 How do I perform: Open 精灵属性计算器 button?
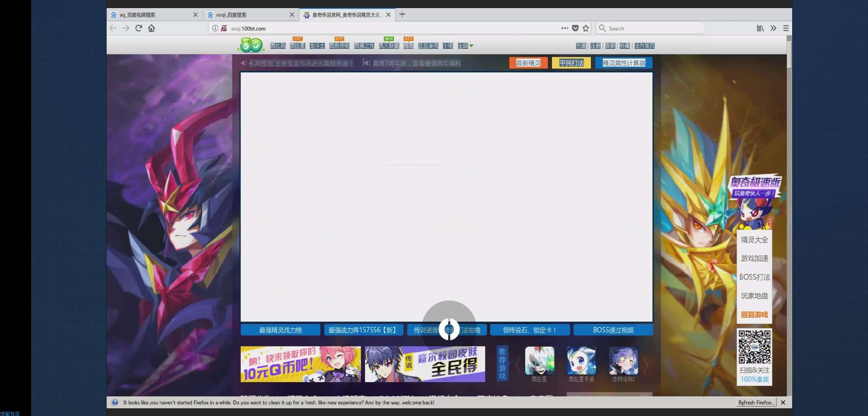pyautogui.click(x=624, y=63)
